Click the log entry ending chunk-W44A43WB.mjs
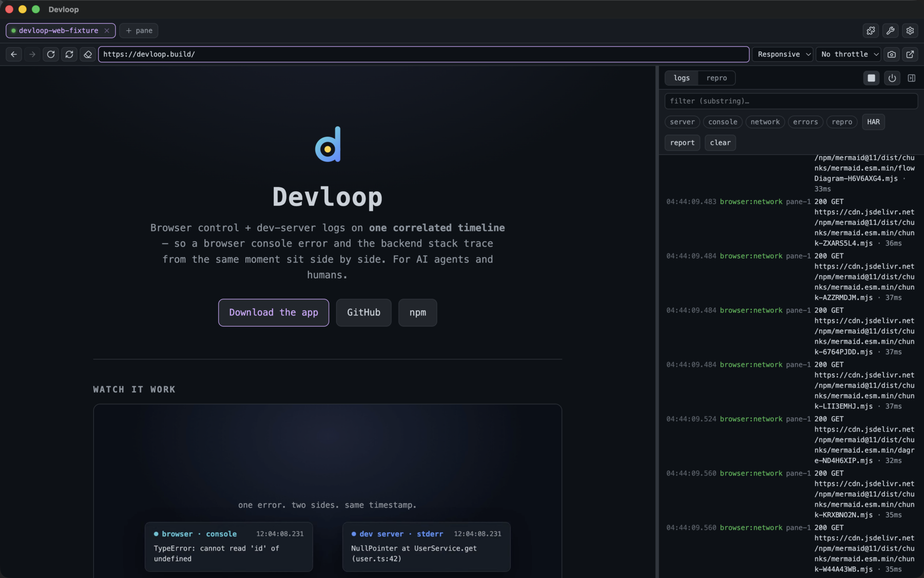Screen dimensions: 924x578 pyautogui.click(x=791, y=549)
